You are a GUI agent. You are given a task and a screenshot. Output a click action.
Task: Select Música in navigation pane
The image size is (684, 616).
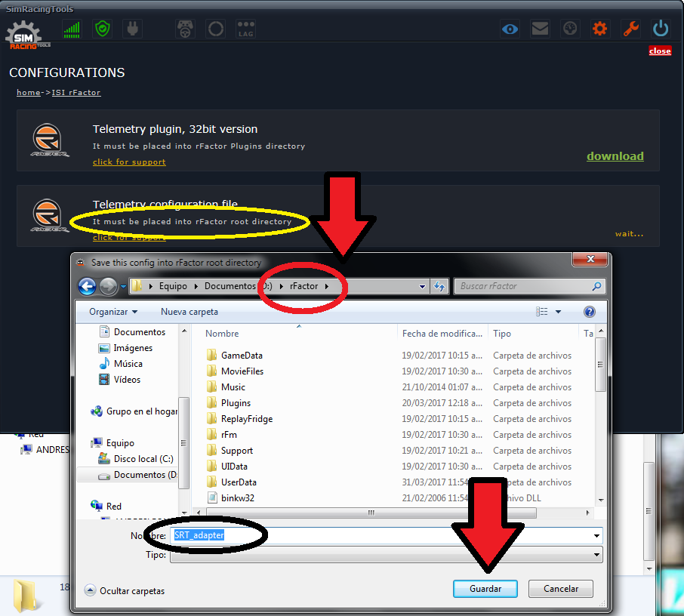121,364
